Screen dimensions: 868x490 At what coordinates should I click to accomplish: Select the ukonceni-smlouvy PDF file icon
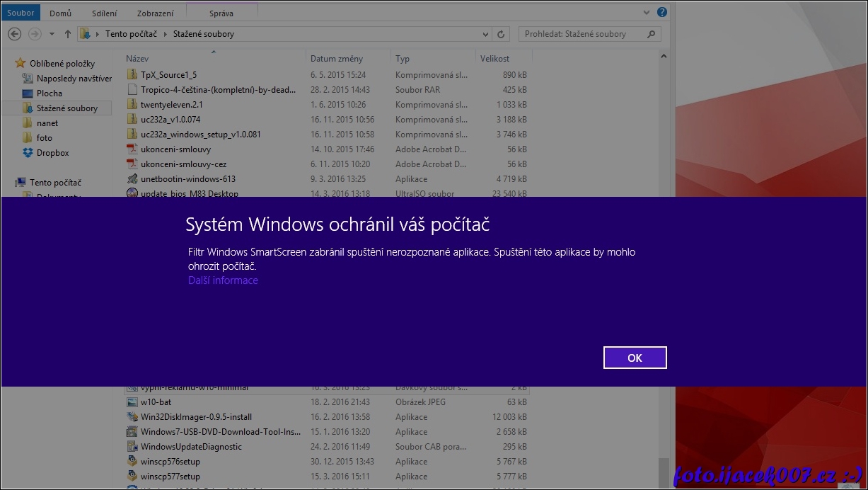click(132, 149)
